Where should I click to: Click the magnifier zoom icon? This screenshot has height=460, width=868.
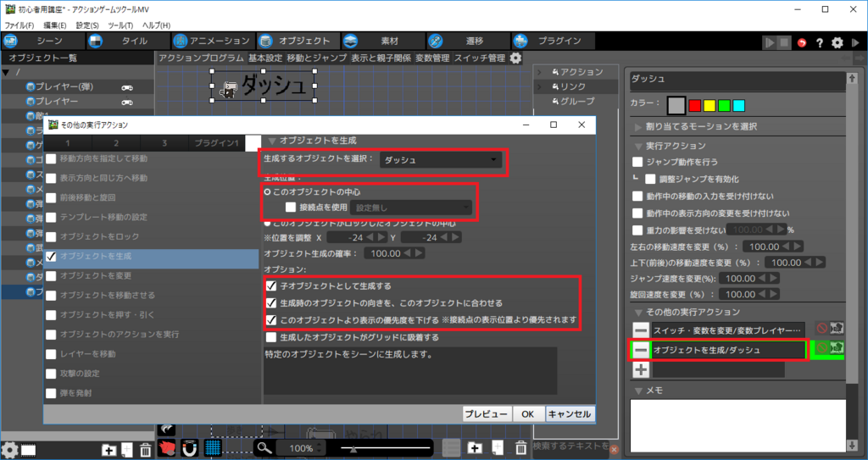tap(264, 448)
